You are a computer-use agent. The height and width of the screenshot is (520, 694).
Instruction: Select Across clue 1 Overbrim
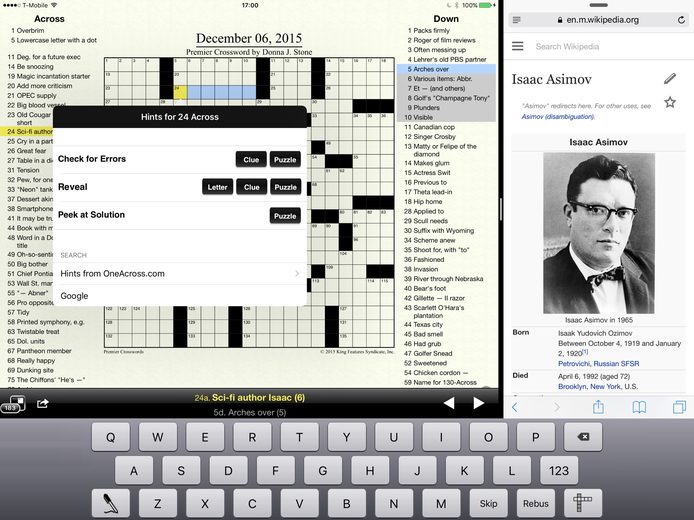click(27, 31)
